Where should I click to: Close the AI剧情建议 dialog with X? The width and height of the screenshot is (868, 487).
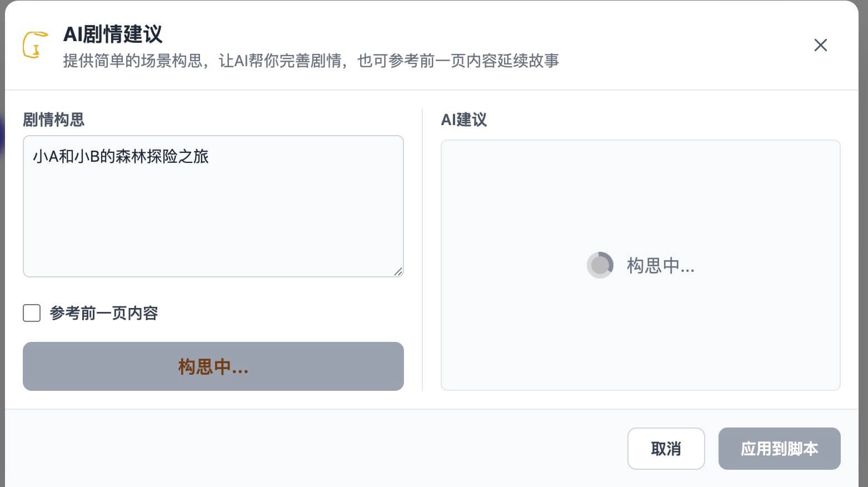(x=820, y=45)
